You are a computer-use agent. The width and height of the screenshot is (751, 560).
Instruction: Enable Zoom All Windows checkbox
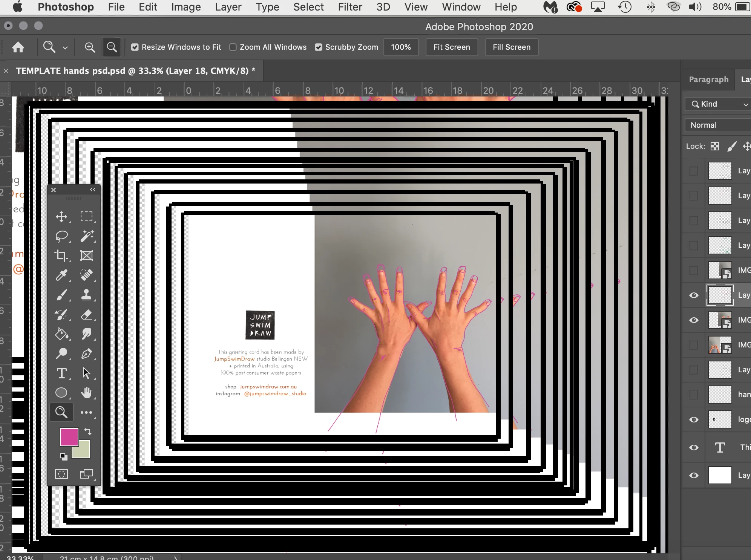tap(233, 47)
